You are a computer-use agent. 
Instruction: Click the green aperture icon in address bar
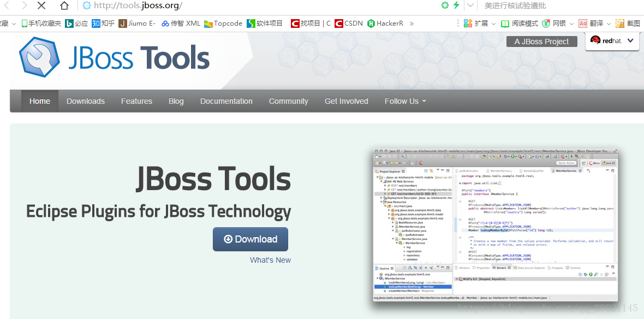(x=445, y=5)
